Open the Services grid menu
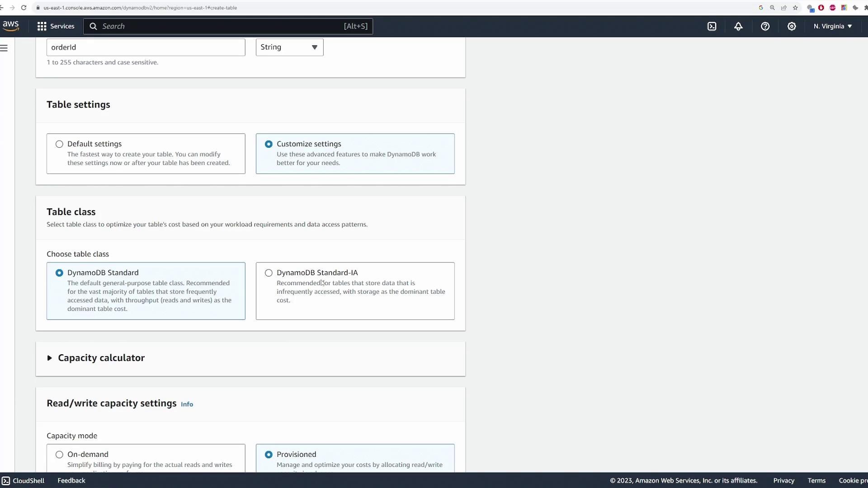868x488 pixels. point(42,26)
